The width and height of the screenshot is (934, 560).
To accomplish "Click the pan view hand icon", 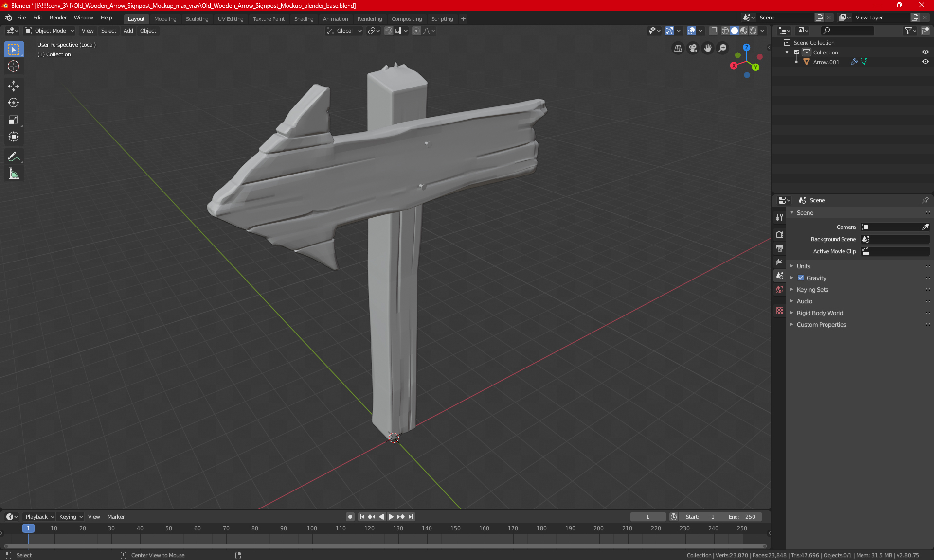I will pyautogui.click(x=708, y=48).
